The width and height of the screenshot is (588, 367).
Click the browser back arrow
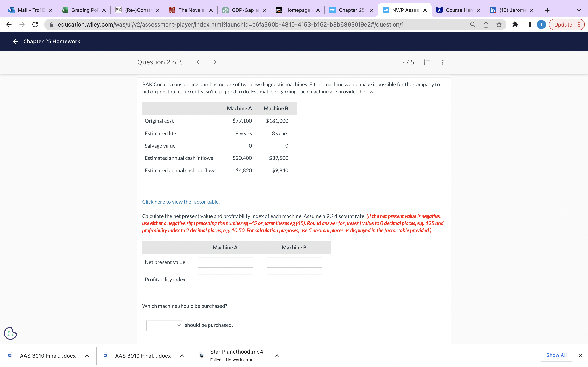tap(9, 24)
